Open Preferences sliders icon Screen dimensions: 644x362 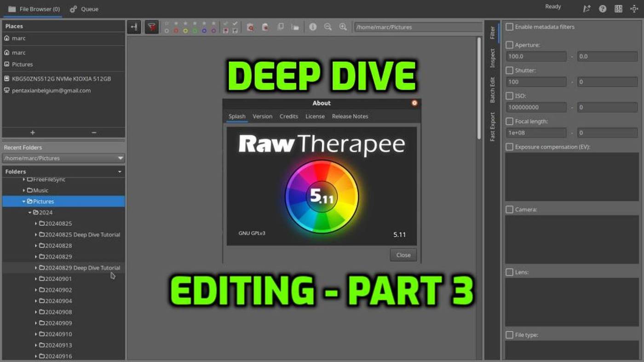pos(618,9)
